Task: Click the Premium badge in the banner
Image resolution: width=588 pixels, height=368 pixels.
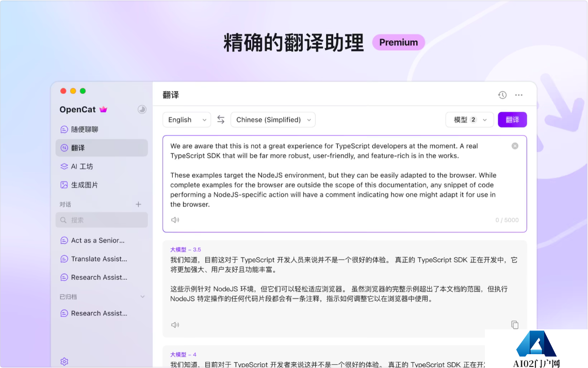Action: pyautogui.click(x=398, y=42)
